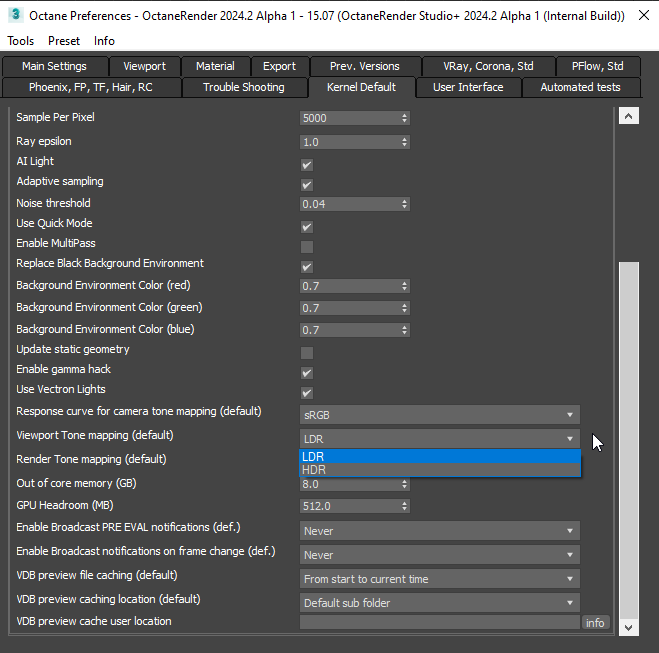Select HDR in Viewport Tone mapping list
659x653 pixels.
[440, 470]
